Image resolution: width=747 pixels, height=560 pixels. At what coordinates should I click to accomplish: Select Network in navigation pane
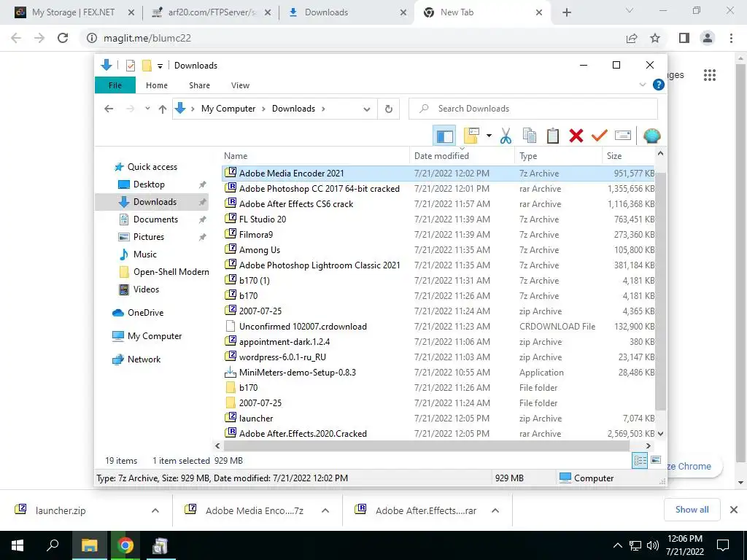coord(144,359)
